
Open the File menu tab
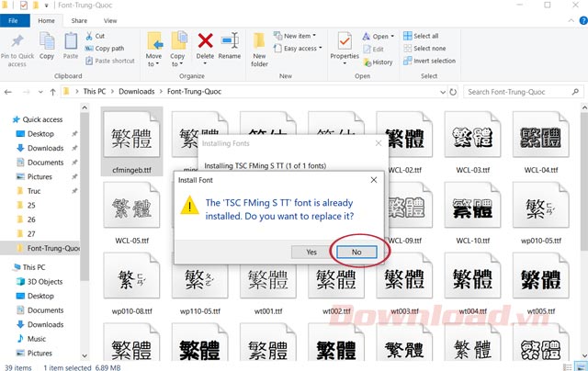(14, 20)
